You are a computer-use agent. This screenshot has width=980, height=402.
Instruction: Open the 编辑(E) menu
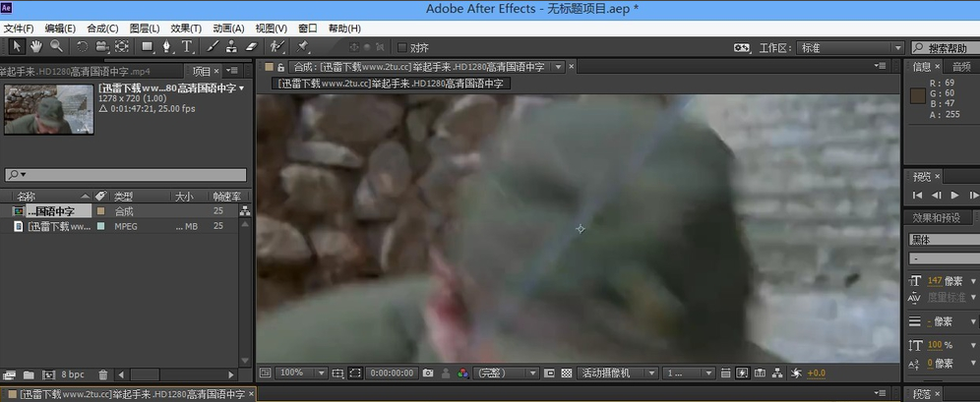click(x=60, y=29)
